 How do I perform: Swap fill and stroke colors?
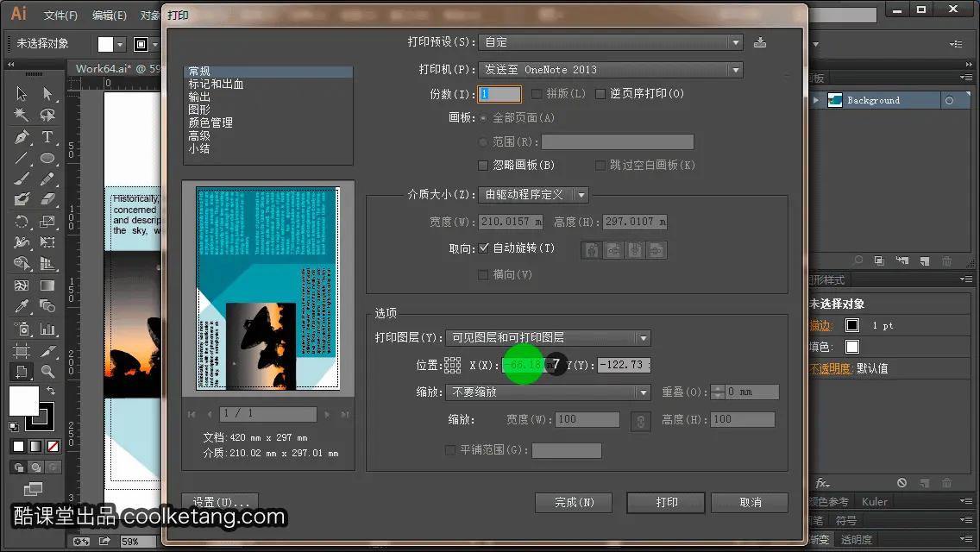pyautogui.click(x=51, y=390)
